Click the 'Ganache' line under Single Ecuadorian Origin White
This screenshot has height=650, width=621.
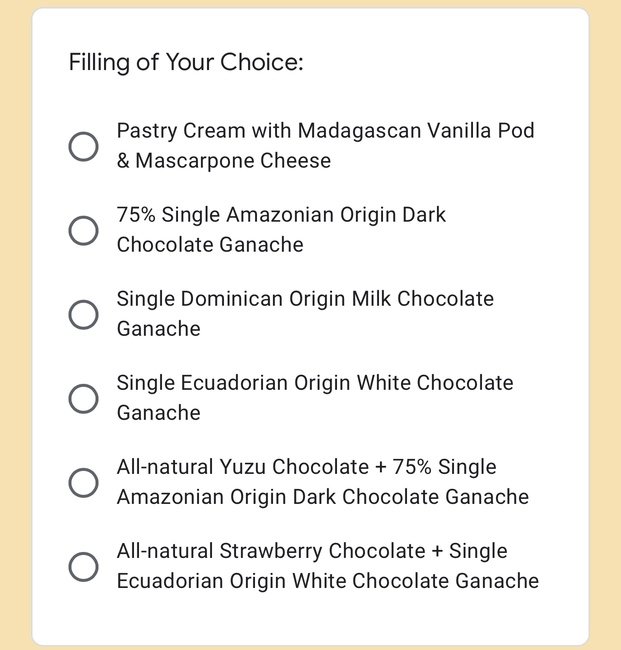click(159, 413)
